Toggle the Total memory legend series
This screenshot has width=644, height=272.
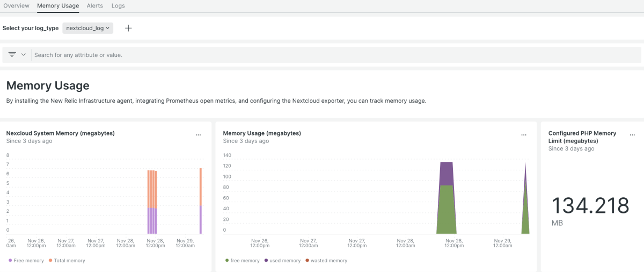pos(69,261)
